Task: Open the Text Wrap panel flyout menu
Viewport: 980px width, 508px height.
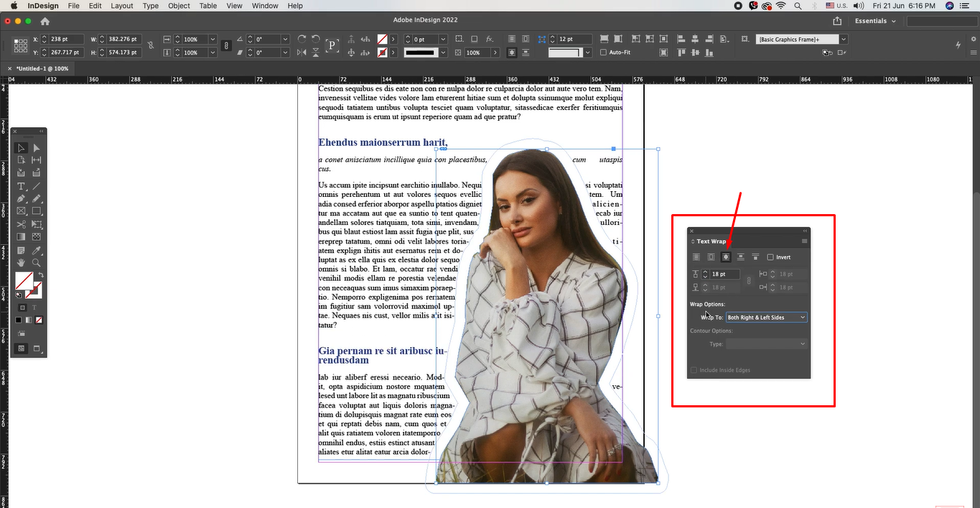Action: click(805, 241)
